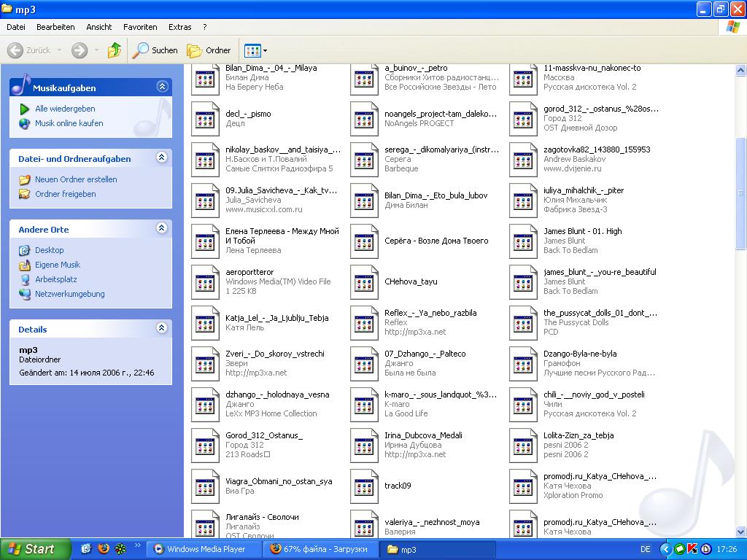
Task: Select the track09 file icon
Action: coord(365,486)
